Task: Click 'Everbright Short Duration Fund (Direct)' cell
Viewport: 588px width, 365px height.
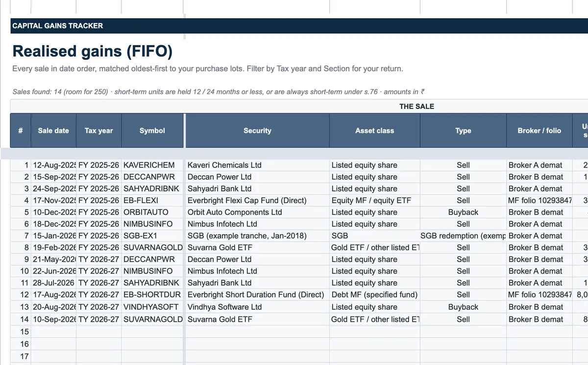Action: click(x=257, y=295)
